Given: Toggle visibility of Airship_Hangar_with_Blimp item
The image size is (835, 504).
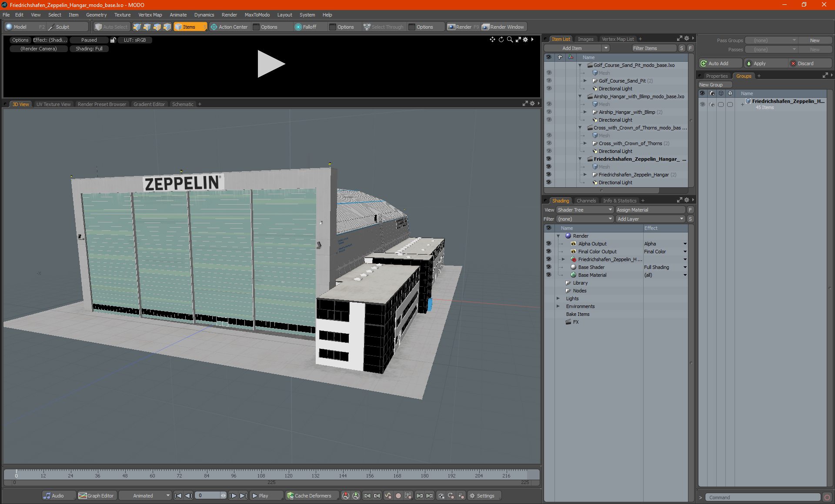Looking at the screenshot, I should click(x=549, y=112).
